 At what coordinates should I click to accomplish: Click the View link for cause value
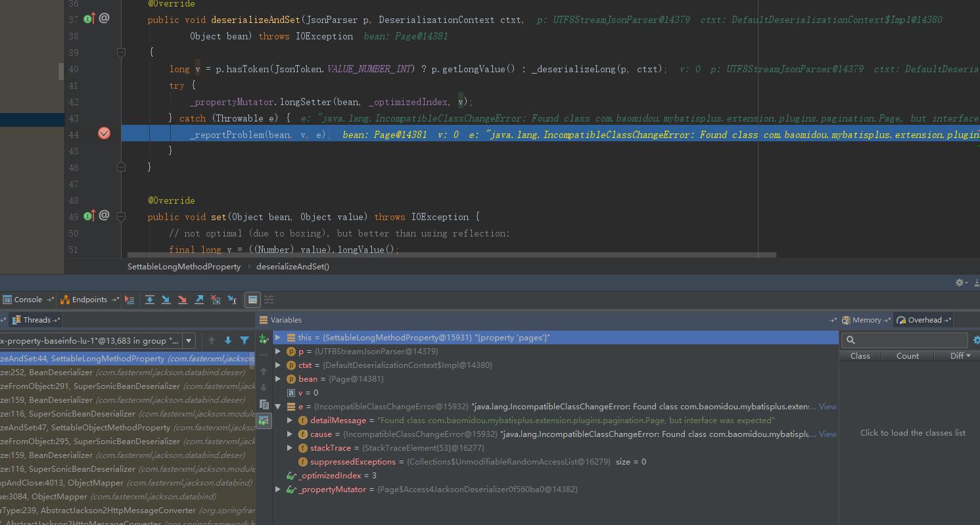(828, 434)
